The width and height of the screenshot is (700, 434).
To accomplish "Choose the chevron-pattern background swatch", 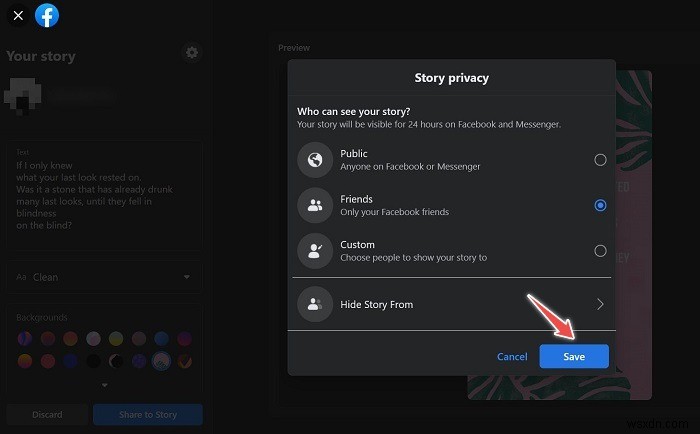I will (x=184, y=361).
